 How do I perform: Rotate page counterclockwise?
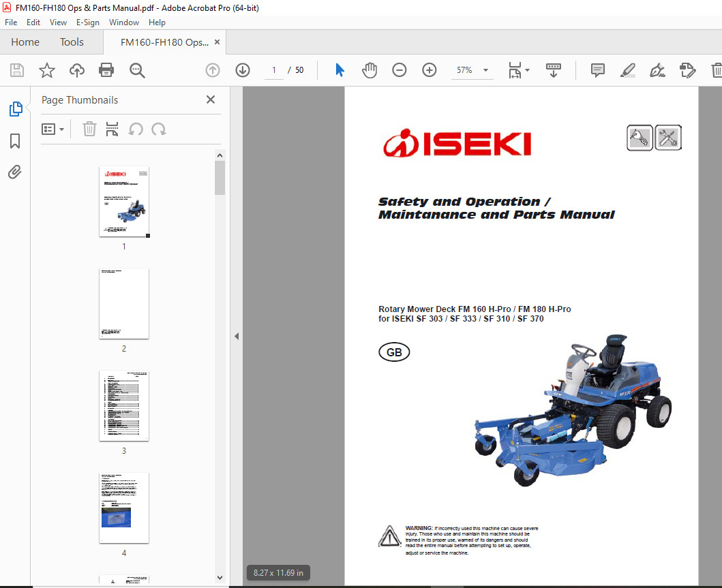pos(136,129)
